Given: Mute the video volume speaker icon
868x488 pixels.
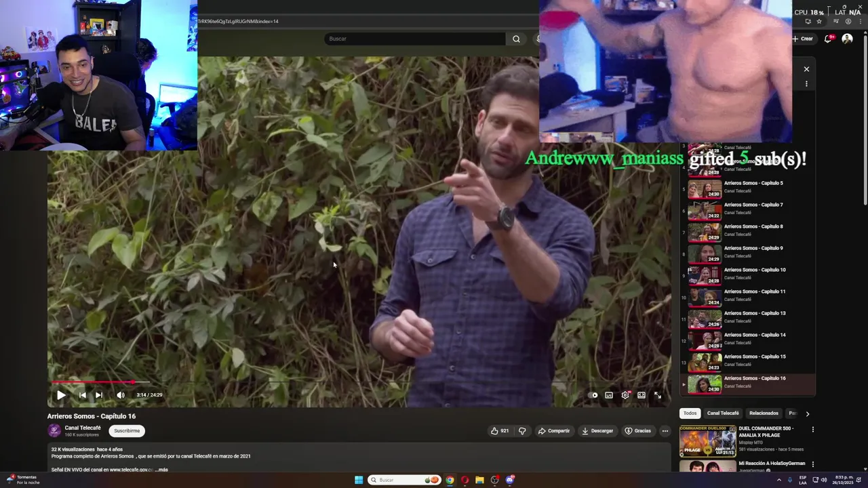Looking at the screenshot, I should (x=121, y=395).
